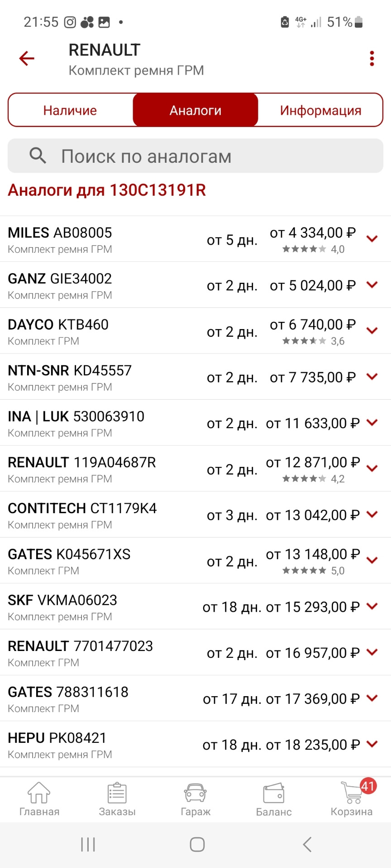Open the three-dot overflow menu
The width and height of the screenshot is (391, 868).
click(x=372, y=59)
